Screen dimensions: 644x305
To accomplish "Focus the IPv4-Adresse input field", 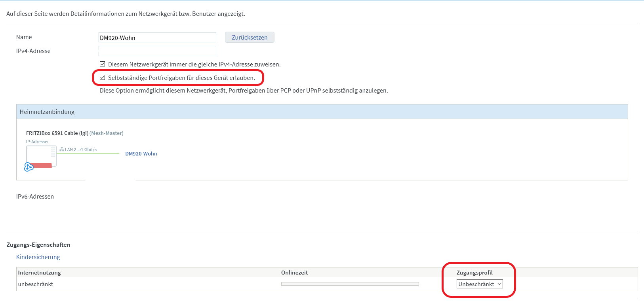I will (x=157, y=51).
